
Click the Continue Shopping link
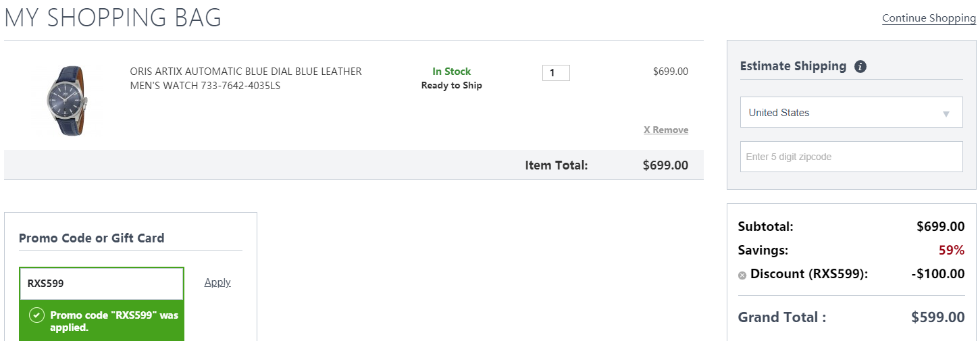(929, 18)
